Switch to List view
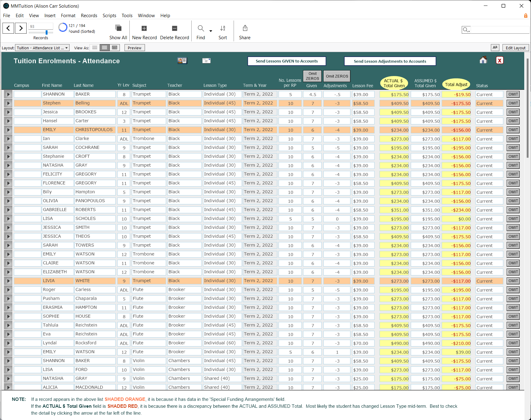Viewport: 531px width, 420px height. click(x=105, y=48)
